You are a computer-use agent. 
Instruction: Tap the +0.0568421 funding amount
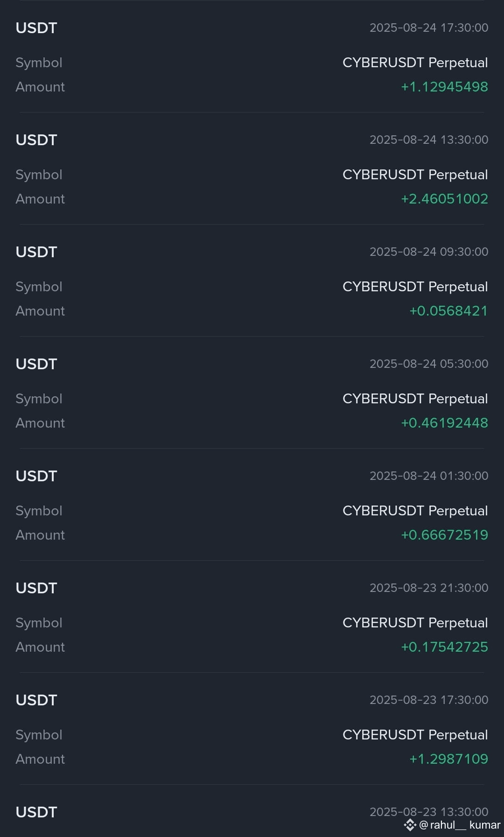click(x=448, y=311)
